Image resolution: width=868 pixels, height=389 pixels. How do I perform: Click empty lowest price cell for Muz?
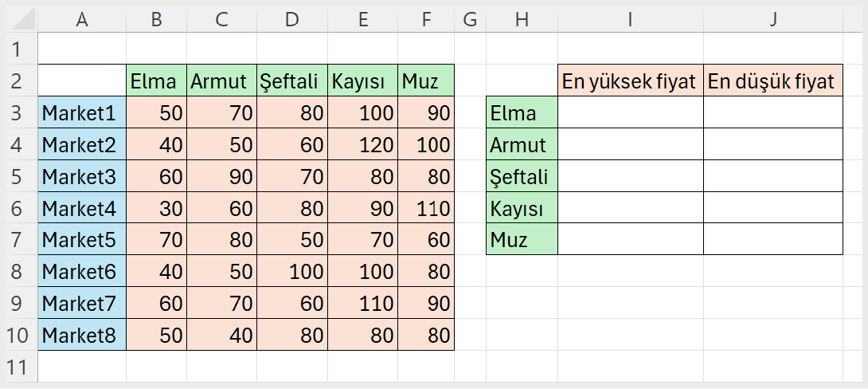(772, 239)
